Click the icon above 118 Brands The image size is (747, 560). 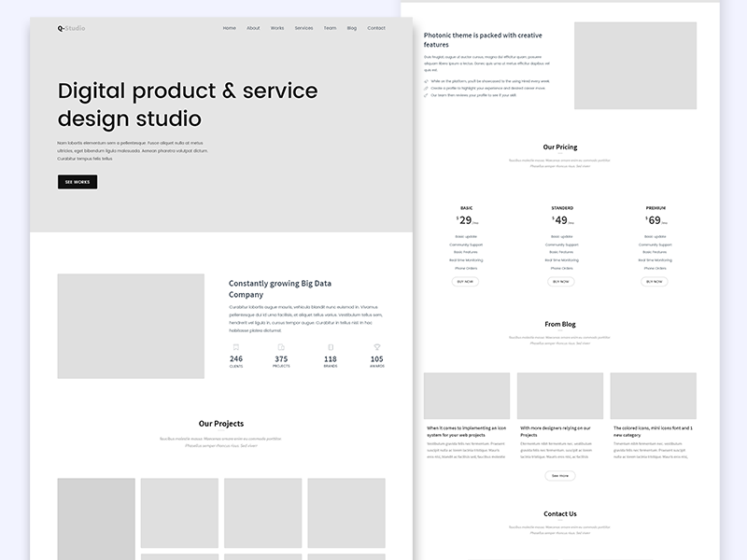click(x=331, y=347)
